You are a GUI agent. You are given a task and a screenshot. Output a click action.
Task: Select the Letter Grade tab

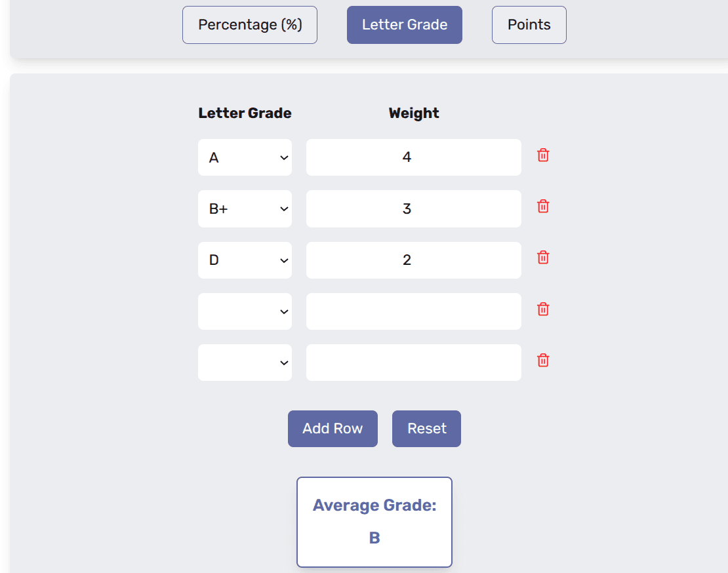tap(404, 24)
